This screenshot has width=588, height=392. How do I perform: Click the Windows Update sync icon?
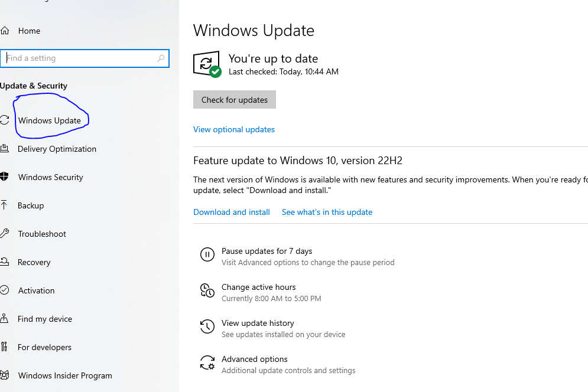click(x=5, y=120)
